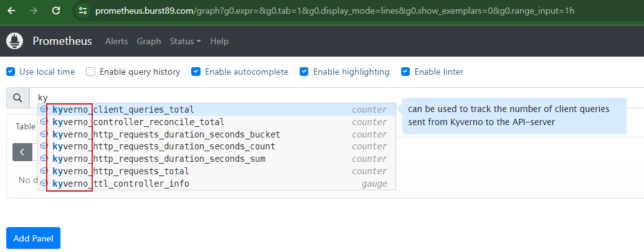The image size is (644, 252).
Task: Enable query history checkbox
Action: pos(90,72)
